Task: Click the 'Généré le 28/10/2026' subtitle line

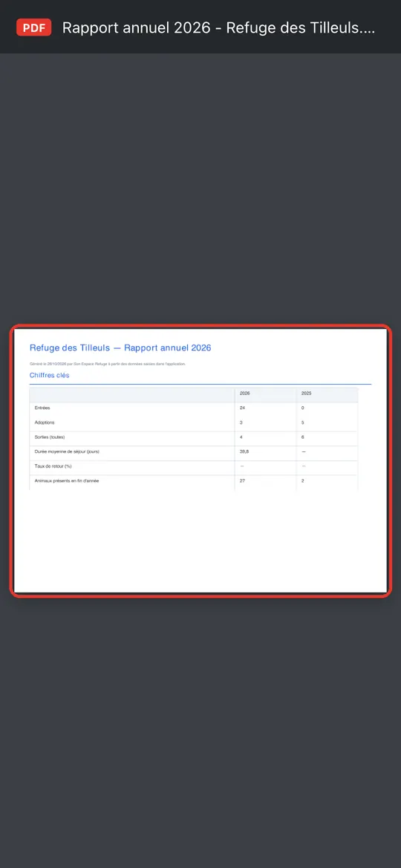Action: tap(108, 364)
